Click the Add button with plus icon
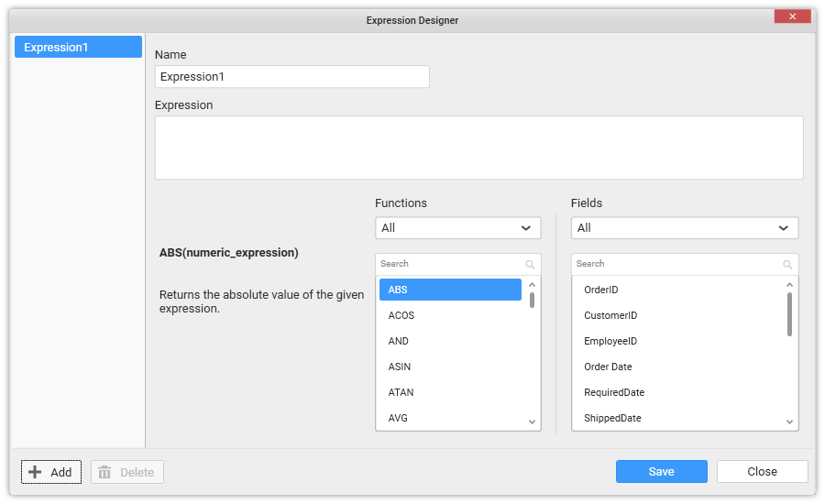The width and height of the screenshot is (825, 504). click(51, 472)
